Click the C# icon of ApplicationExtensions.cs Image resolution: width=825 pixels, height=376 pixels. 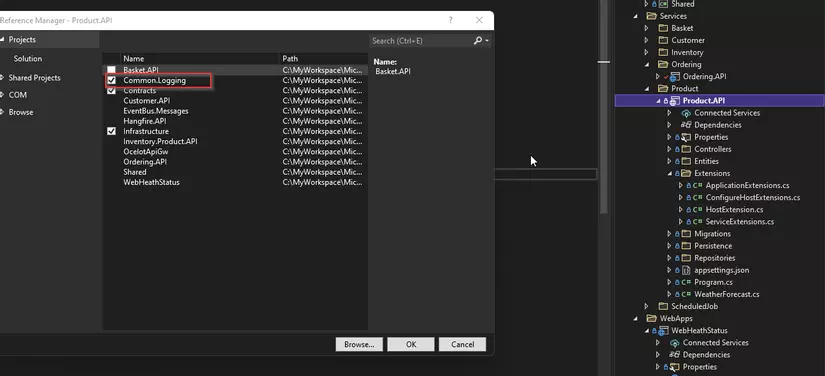tap(697, 186)
